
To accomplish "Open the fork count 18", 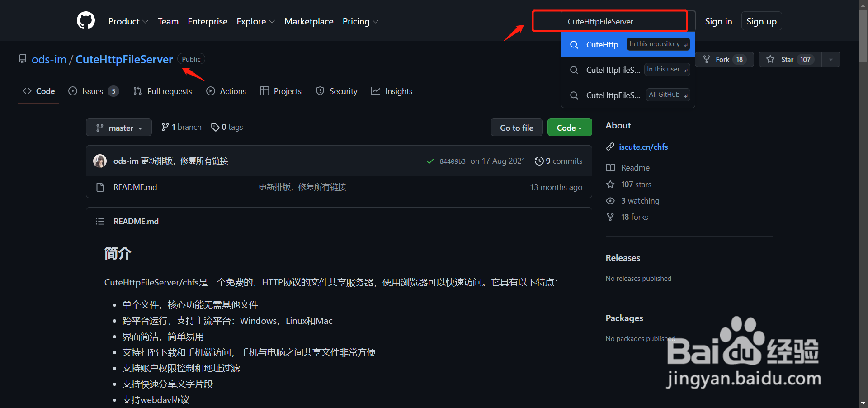I will click(x=740, y=59).
